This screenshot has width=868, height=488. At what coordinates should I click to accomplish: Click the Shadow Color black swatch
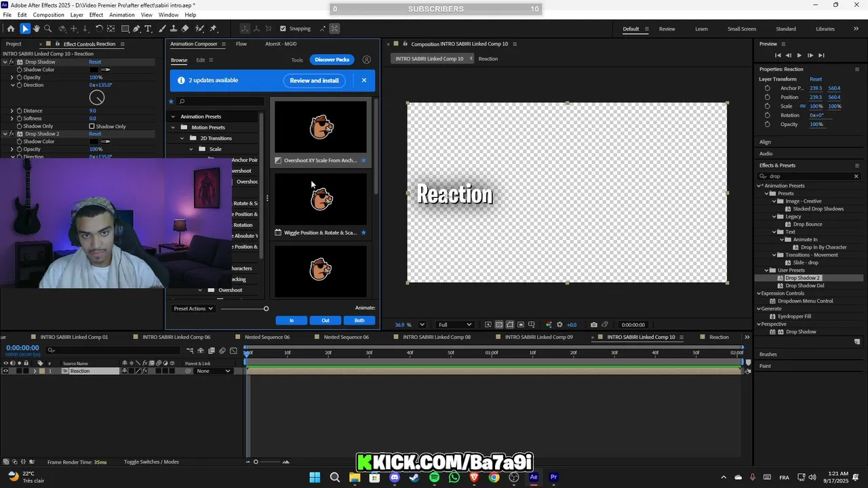click(94, 70)
